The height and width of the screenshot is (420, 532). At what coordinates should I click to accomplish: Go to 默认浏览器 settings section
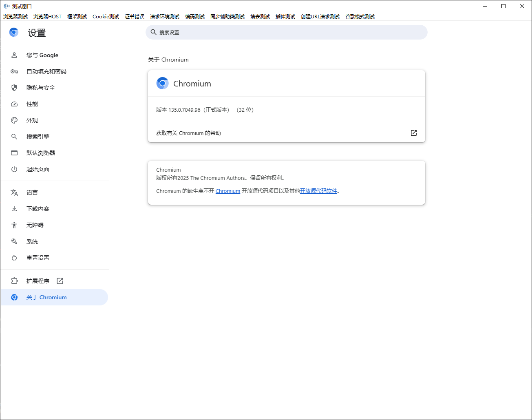pyautogui.click(x=54, y=153)
